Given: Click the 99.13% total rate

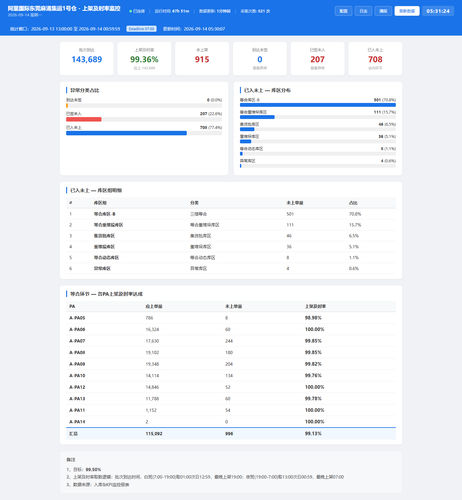Looking at the screenshot, I should tap(313, 434).
